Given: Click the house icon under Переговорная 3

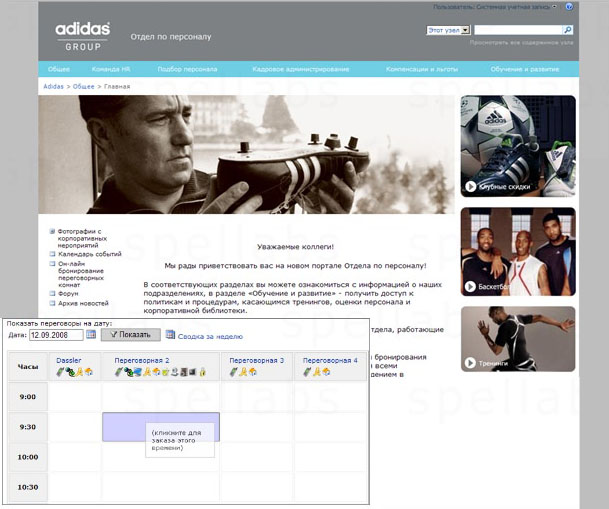Looking at the screenshot, I should click(x=252, y=372).
